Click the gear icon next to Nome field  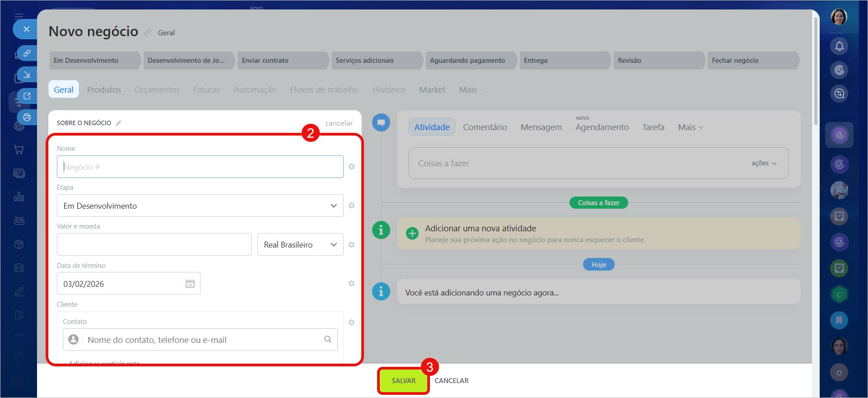[x=351, y=167]
